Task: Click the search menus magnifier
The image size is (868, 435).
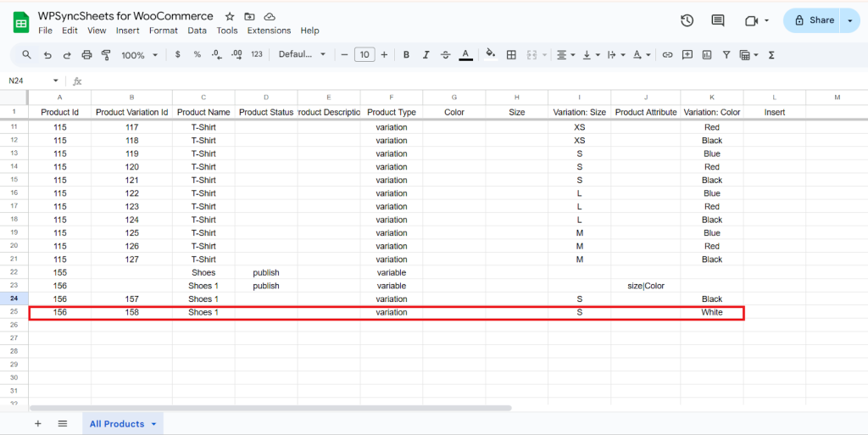Action: point(26,55)
